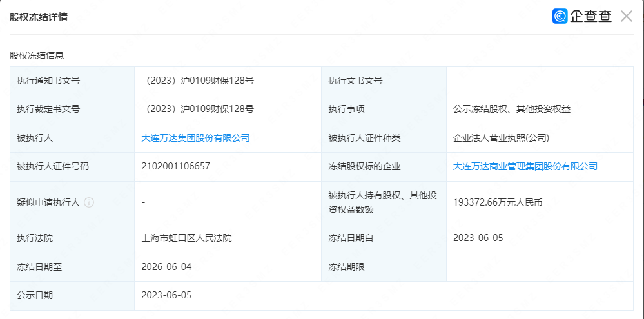Close the 股权冻结详情 dialog
644x319 pixels.
click(x=627, y=16)
